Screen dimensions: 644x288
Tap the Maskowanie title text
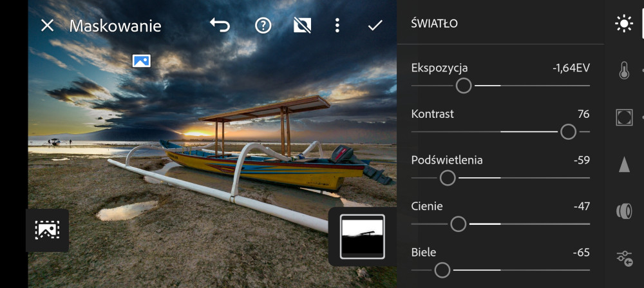115,26
